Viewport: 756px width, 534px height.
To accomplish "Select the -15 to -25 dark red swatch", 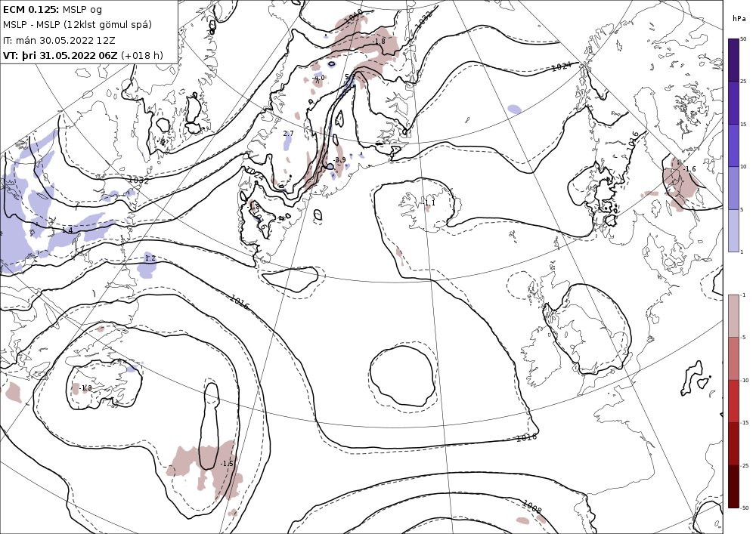I will pos(733,443).
